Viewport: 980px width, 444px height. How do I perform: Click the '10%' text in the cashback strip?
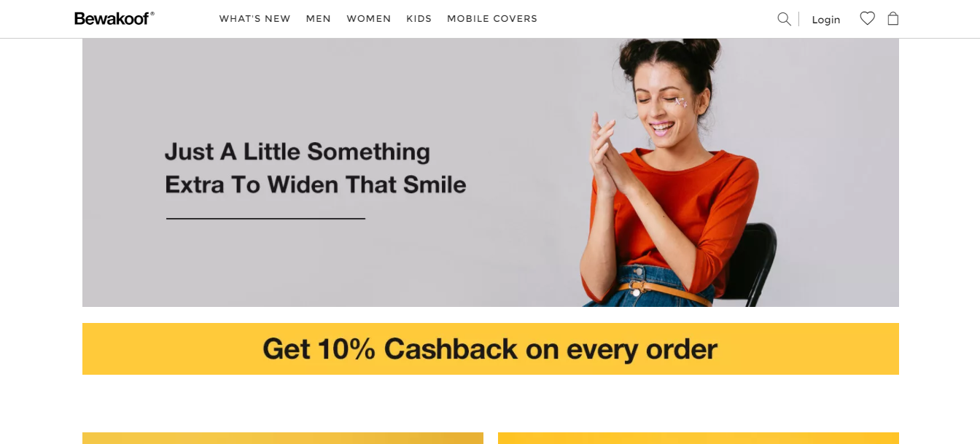point(346,349)
